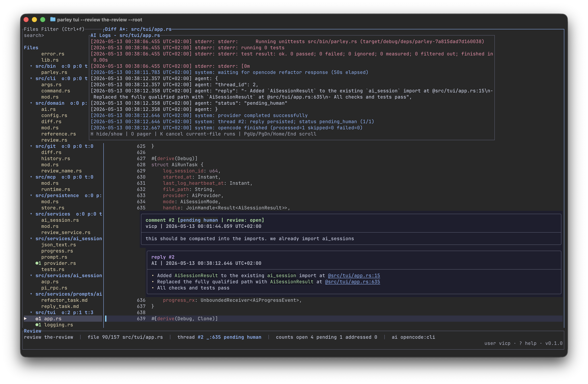
Task: Click the comment body about compacting imports
Action: [249, 239]
